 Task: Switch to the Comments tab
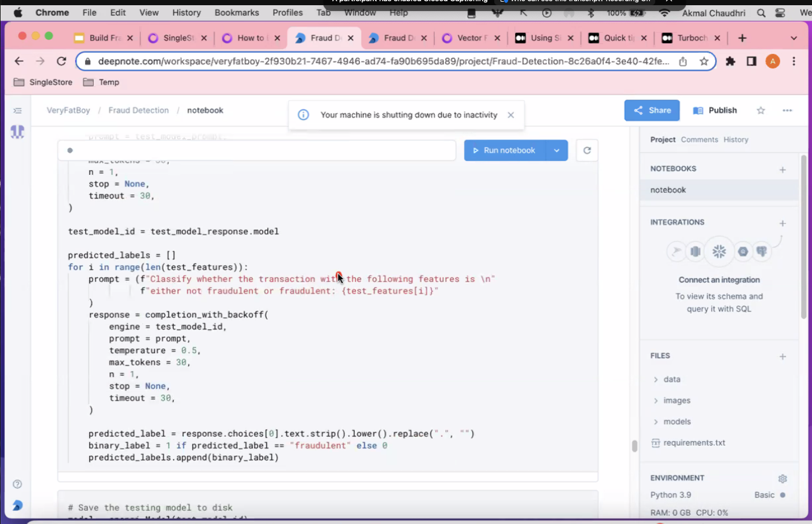[699, 140]
